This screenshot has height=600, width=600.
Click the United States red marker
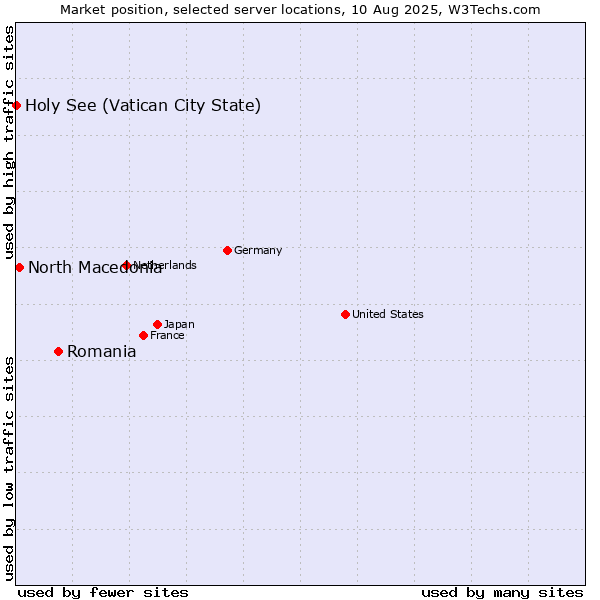(346, 315)
